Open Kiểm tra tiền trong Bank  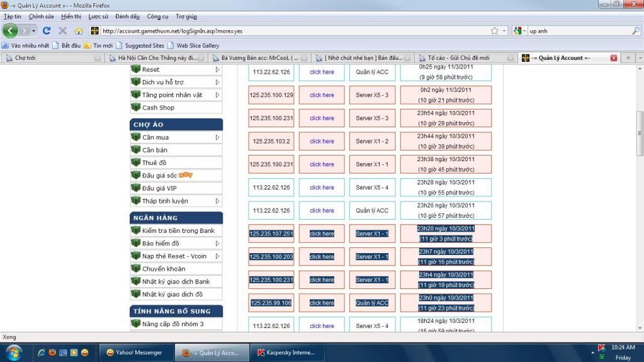point(176,230)
